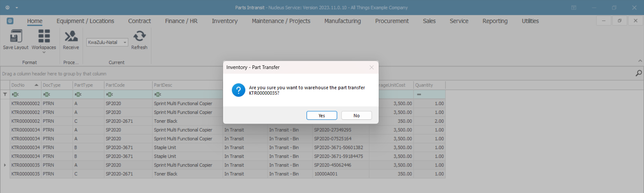Open the Inventory tab
Image resolution: width=644 pixels, height=193 pixels.
pyautogui.click(x=225, y=21)
